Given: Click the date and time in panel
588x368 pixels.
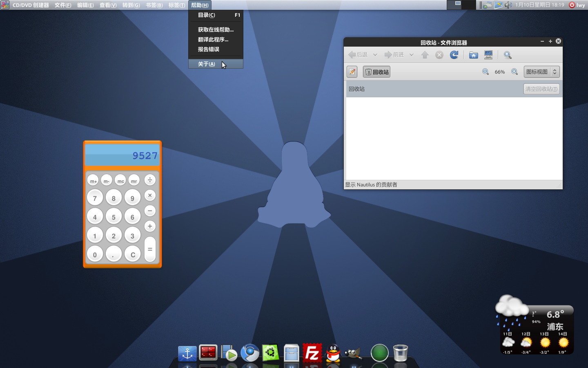Looking at the screenshot, I should pos(540,5).
